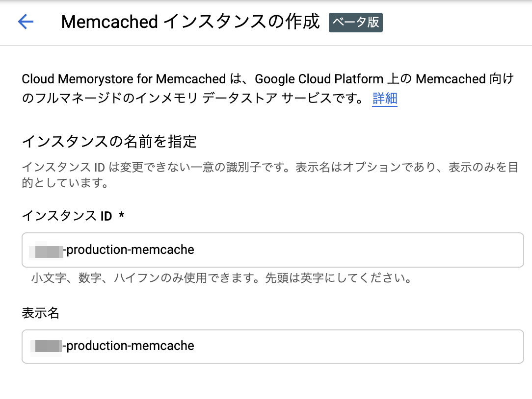This screenshot has width=532, height=399.
Task: Click the ベータ版 badge
Action: point(356,23)
